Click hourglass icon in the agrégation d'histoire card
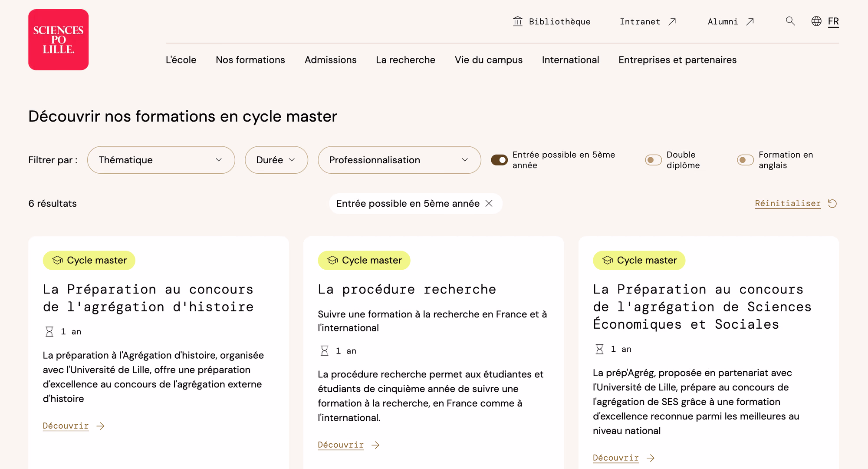This screenshot has height=469, width=868. coord(49,332)
